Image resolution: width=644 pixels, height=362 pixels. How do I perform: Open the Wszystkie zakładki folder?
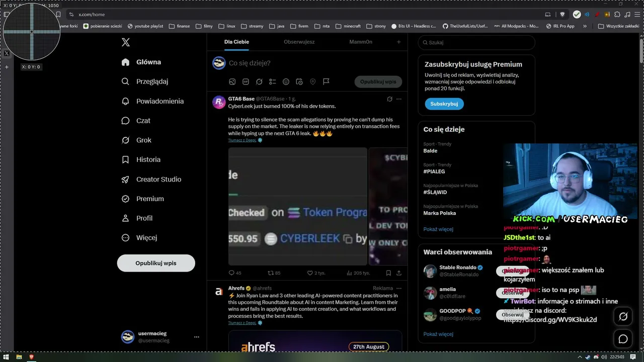coord(619,26)
